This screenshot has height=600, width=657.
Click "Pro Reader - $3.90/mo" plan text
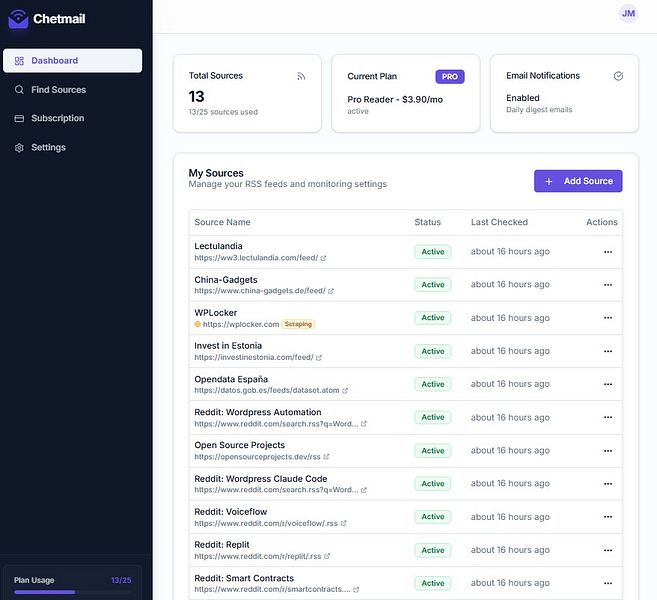coord(395,100)
